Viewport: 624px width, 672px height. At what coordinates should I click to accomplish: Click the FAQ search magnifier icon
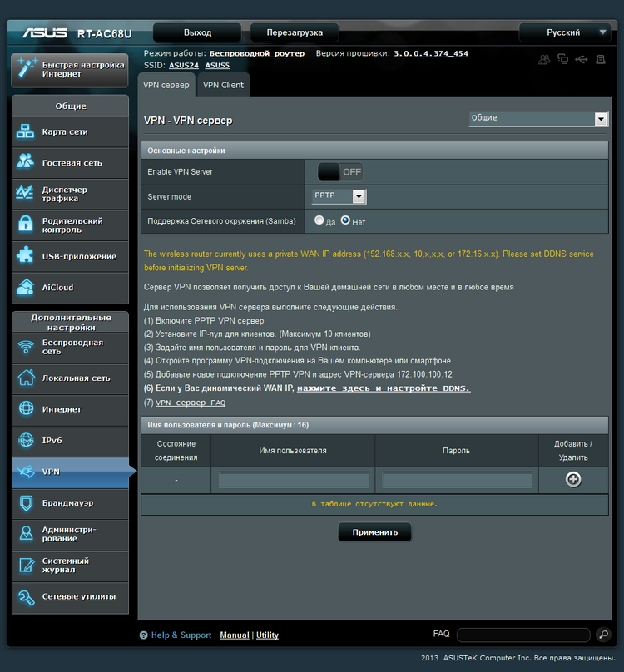[x=604, y=635]
